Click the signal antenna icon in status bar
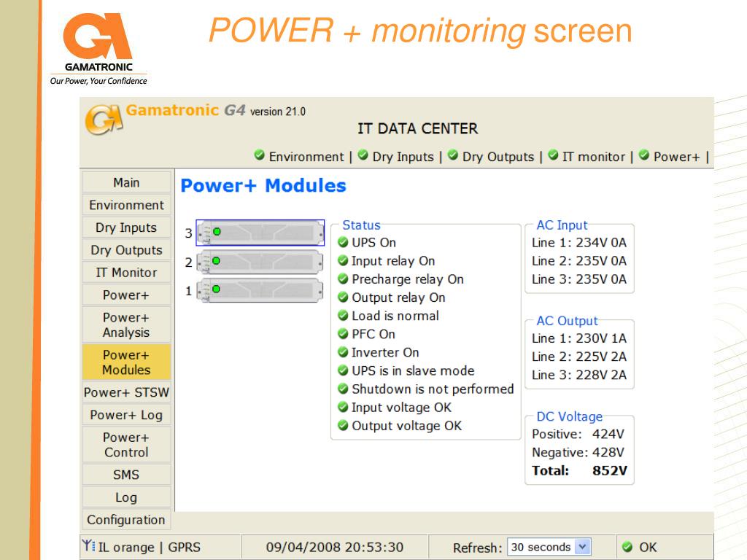The width and height of the screenshot is (747, 560). pyautogui.click(x=88, y=545)
